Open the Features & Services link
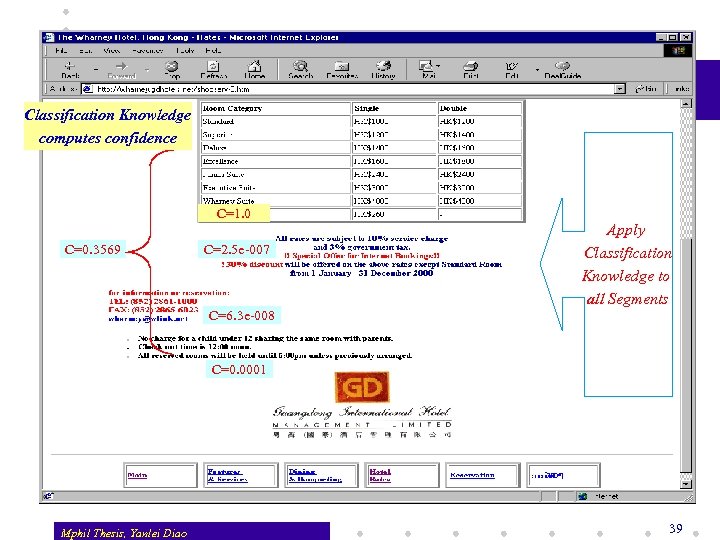 pos(227,475)
